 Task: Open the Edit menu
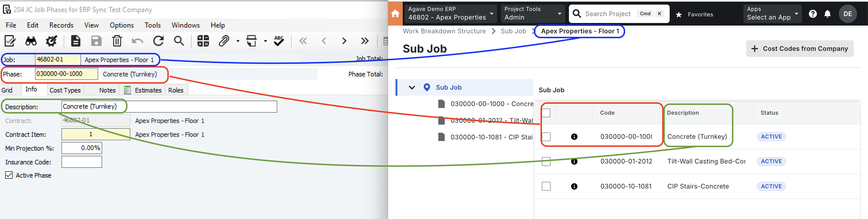[33, 25]
